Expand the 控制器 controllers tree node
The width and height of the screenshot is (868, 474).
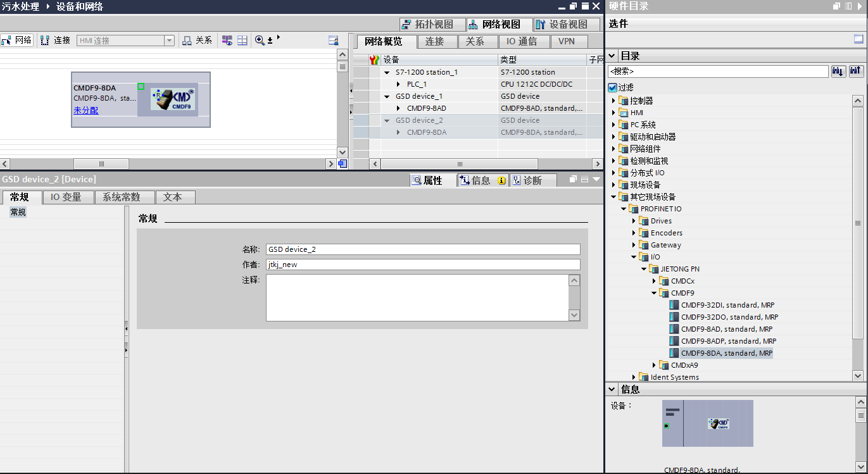(x=613, y=101)
